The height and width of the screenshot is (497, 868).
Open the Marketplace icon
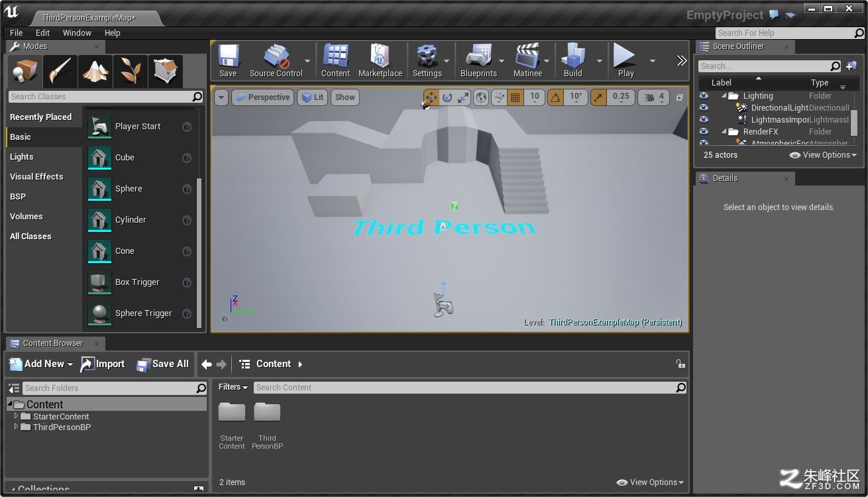pyautogui.click(x=380, y=61)
